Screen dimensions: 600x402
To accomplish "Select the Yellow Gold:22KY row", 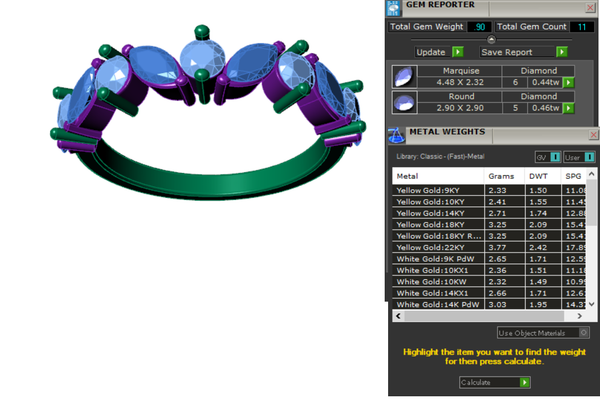I will (489, 247).
